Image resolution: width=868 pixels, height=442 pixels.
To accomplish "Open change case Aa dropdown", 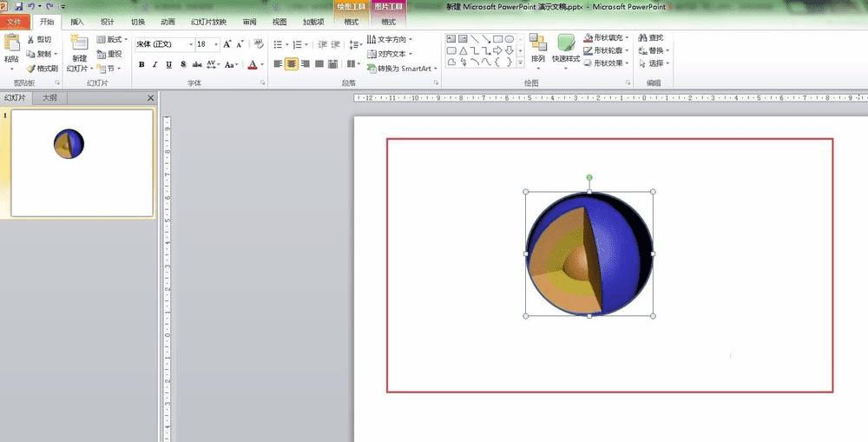I will pyautogui.click(x=232, y=64).
